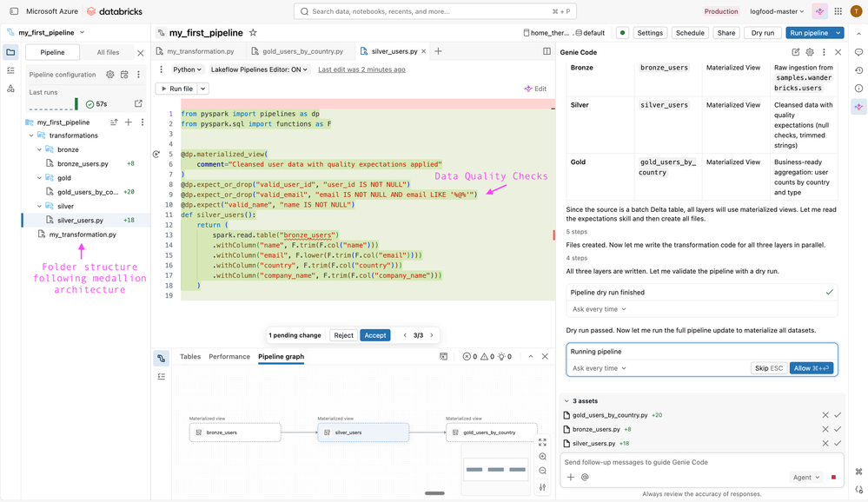Viewport: 868px width, 502px height.
Task: Open Pipeline configuration gear settings
Action: click(x=110, y=74)
